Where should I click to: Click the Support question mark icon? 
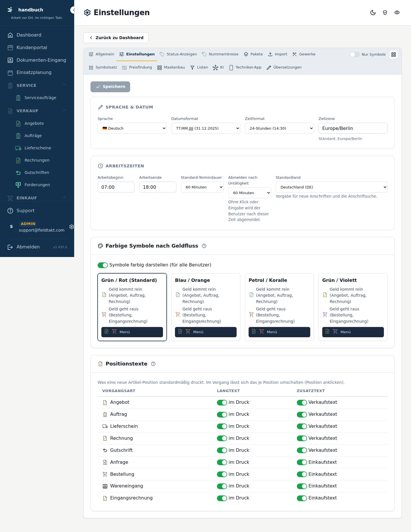coord(10,211)
